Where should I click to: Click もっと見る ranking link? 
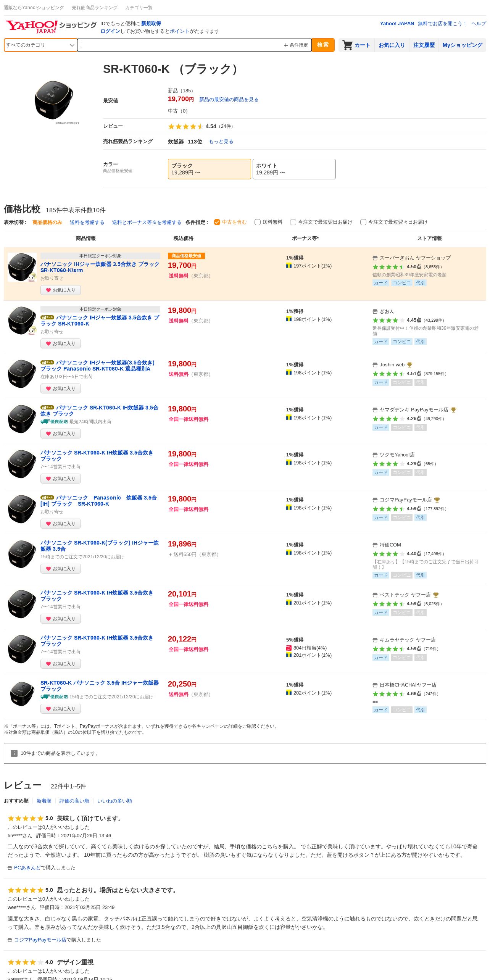click(221, 142)
